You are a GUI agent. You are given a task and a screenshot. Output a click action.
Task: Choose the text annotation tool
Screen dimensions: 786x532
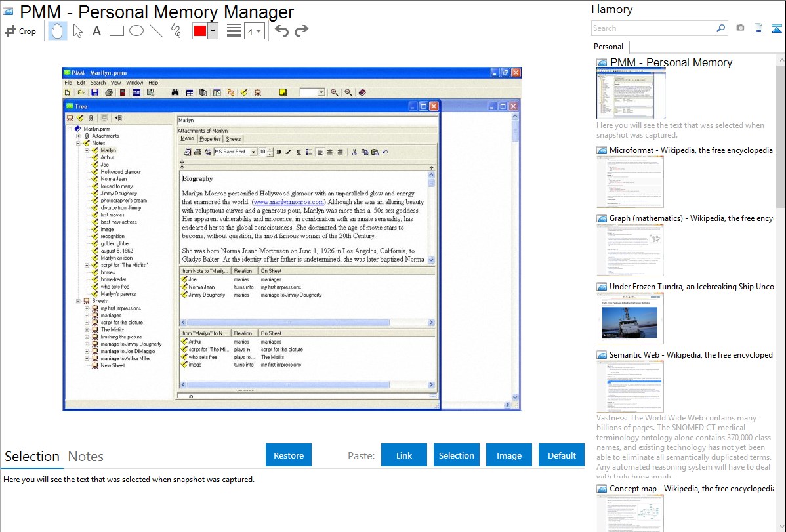96,31
